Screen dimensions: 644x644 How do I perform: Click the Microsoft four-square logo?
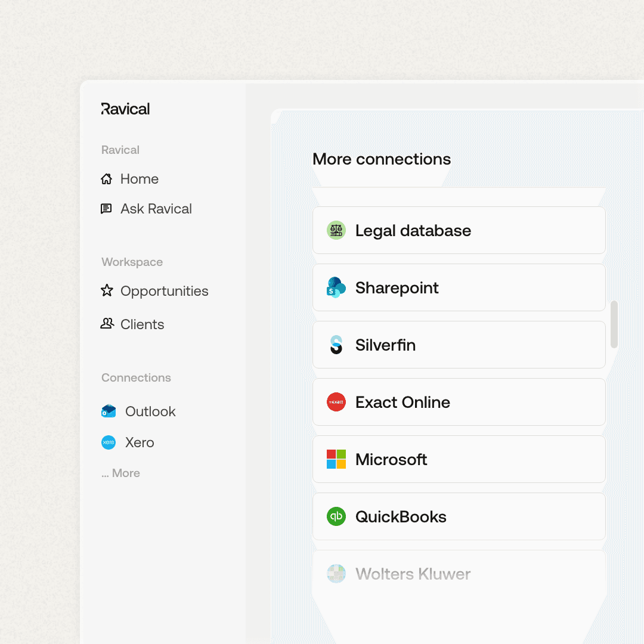[x=336, y=459]
